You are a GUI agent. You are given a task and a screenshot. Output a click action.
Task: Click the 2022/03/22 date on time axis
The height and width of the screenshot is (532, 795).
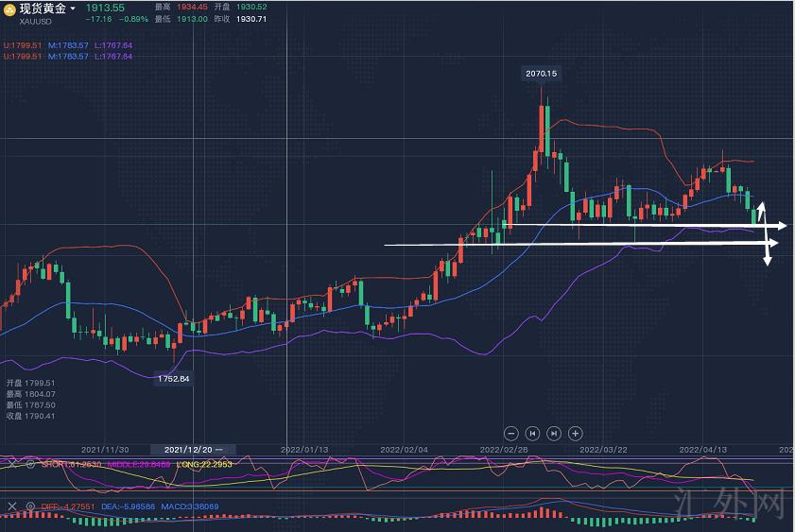(603, 450)
